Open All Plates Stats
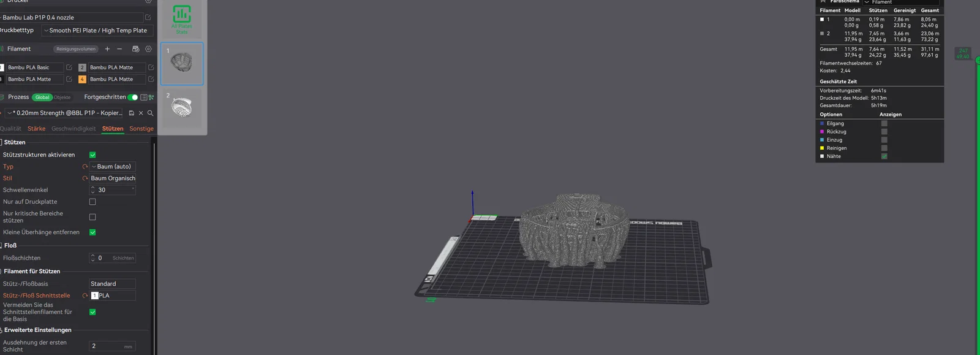The width and height of the screenshot is (980, 355). tap(182, 19)
